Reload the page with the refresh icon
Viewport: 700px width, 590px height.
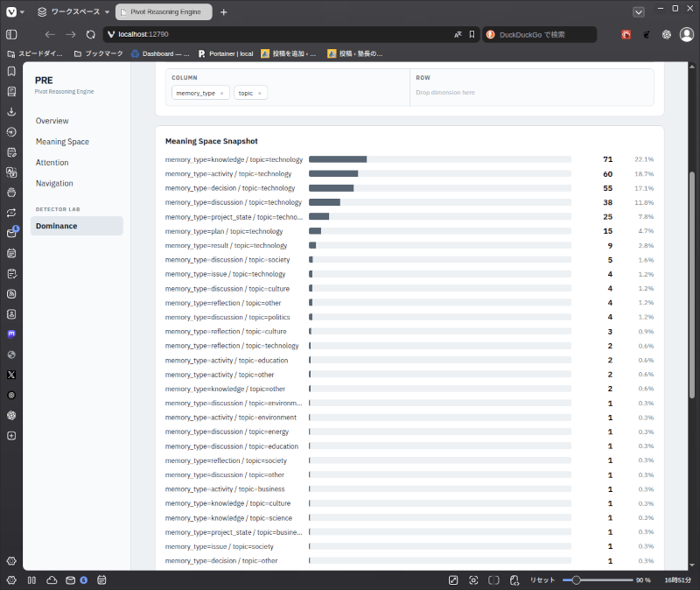tap(91, 34)
